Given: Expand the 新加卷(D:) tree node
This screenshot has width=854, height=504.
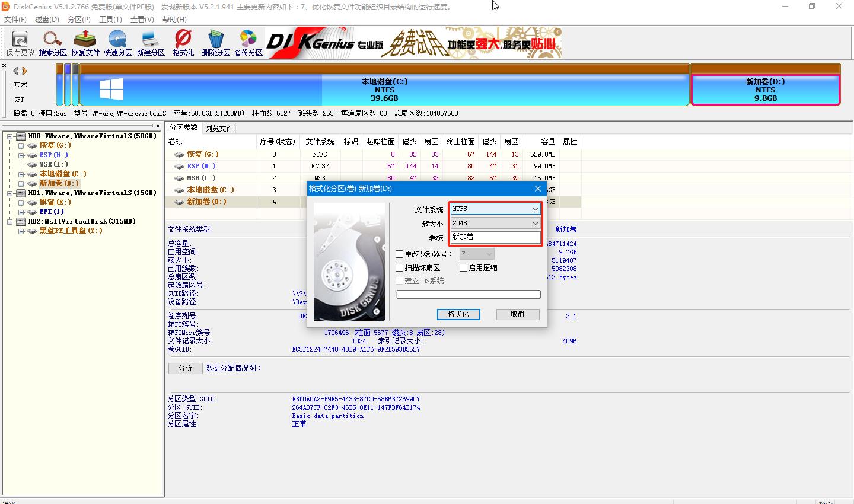Looking at the screenshot, I should (x=21, y=184).
